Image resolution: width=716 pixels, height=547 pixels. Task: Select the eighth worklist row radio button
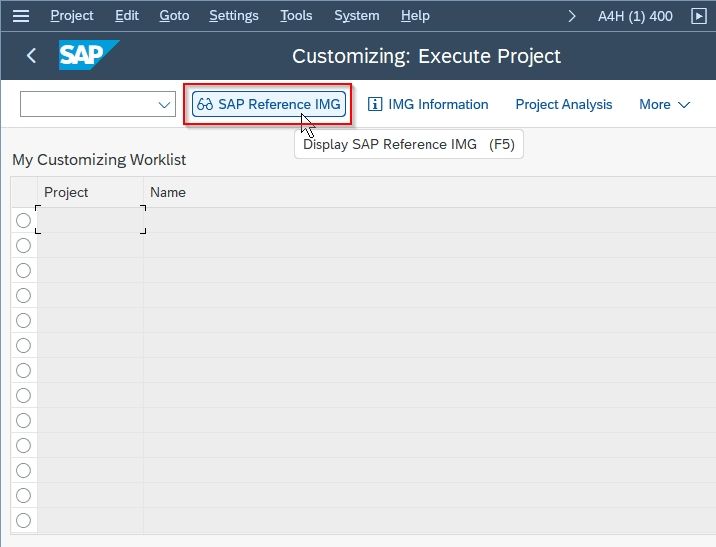pos(23,395)
